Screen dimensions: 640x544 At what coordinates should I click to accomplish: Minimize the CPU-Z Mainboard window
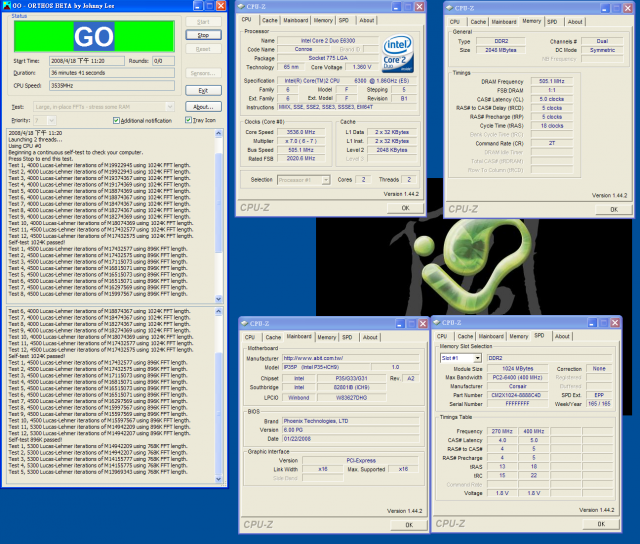pyautogui.click(x=400, y=324)
